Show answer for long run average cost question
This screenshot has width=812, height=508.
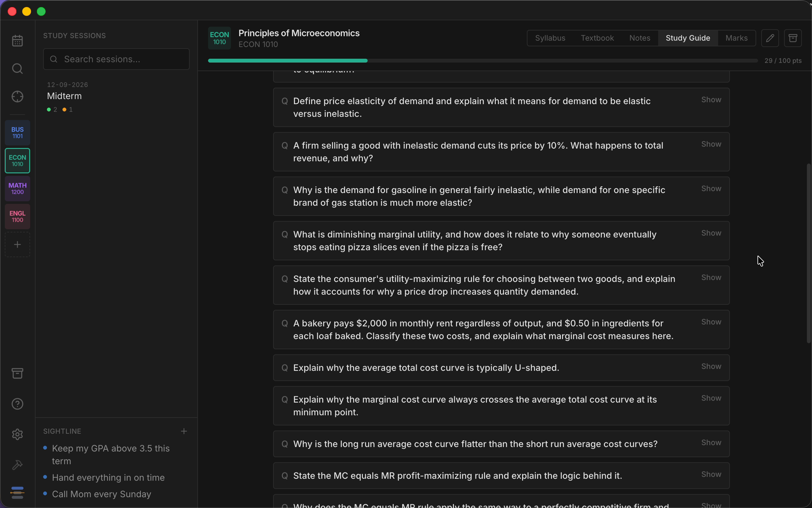tap(711, 443)
